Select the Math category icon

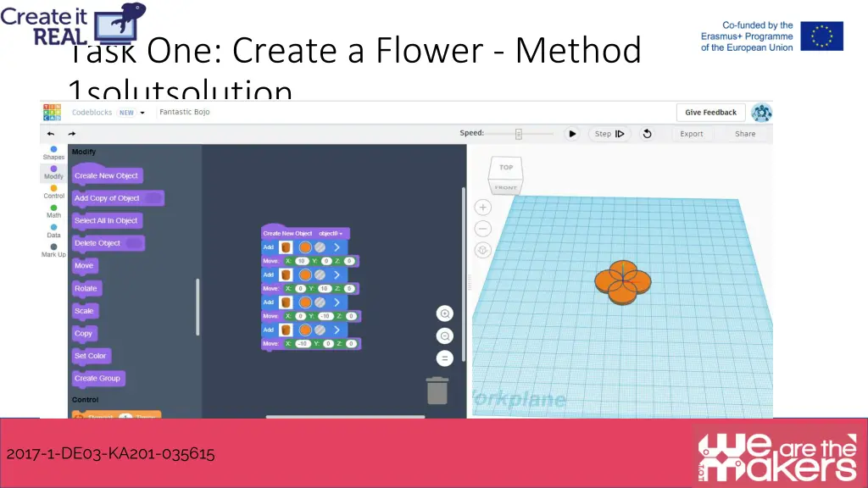tap(53, 213)
